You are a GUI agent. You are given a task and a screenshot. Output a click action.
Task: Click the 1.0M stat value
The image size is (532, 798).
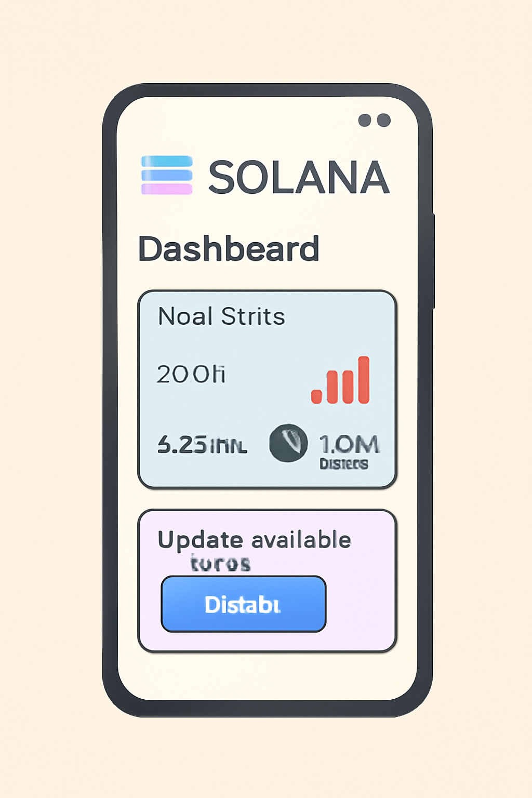(x=349, y=444)
